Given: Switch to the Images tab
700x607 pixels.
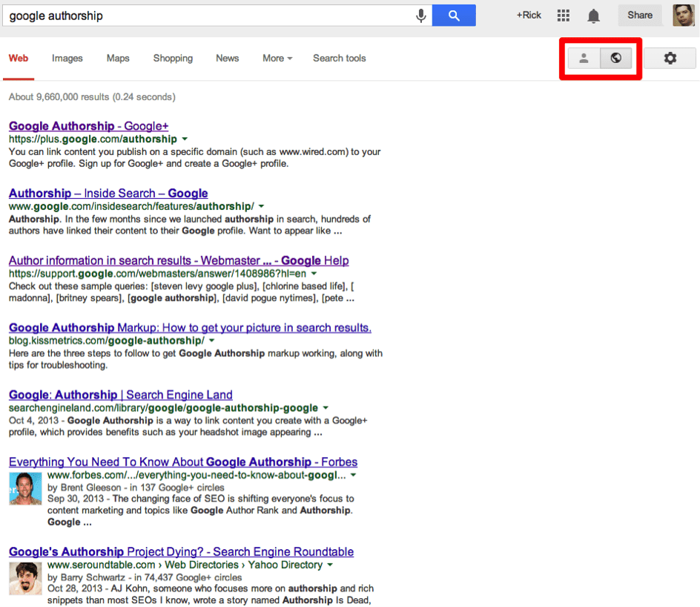Looking at the screenshot, I should (67, 59).
